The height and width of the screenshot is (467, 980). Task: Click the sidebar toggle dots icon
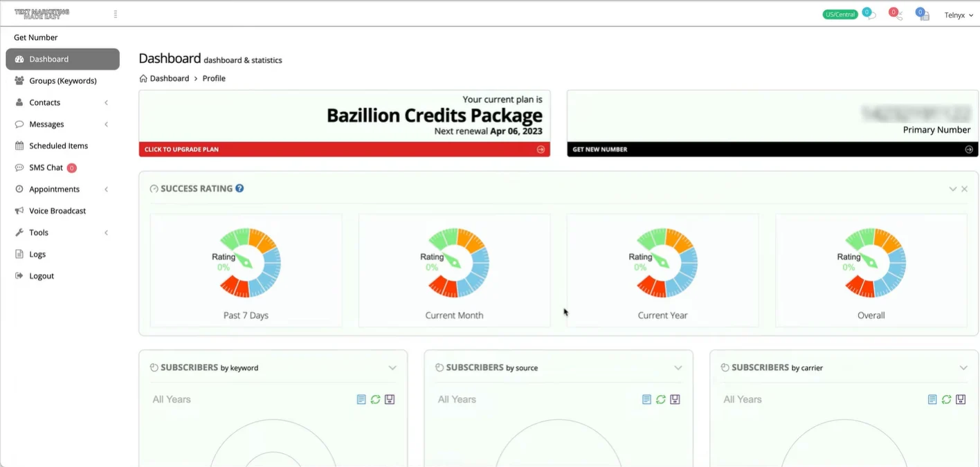point(116,14)
